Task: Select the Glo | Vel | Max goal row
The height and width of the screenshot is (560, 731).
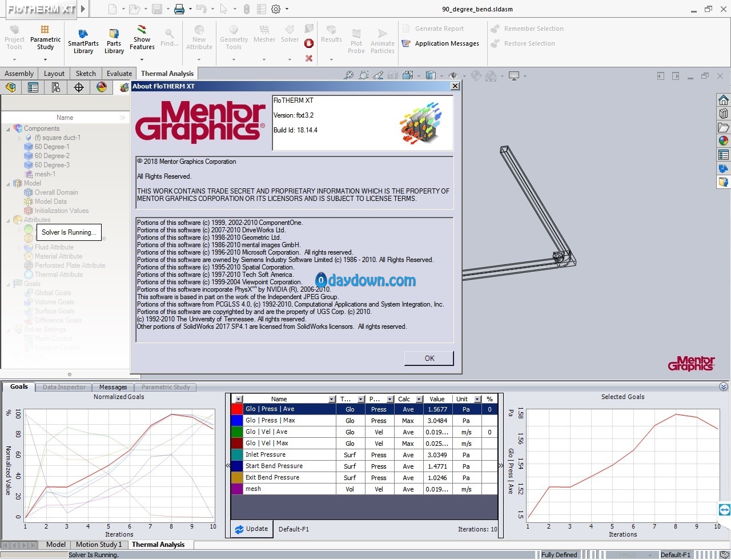Action: [364, 444]
